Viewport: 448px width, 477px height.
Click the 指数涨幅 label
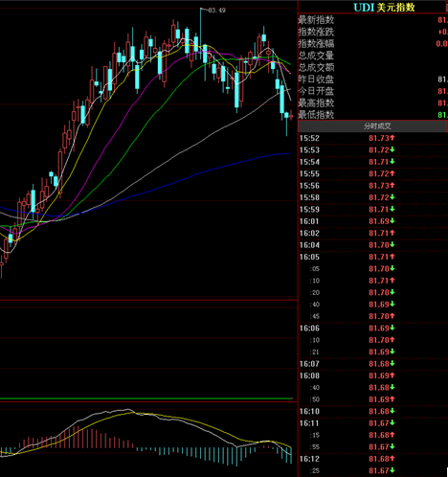tap(316, 43)
